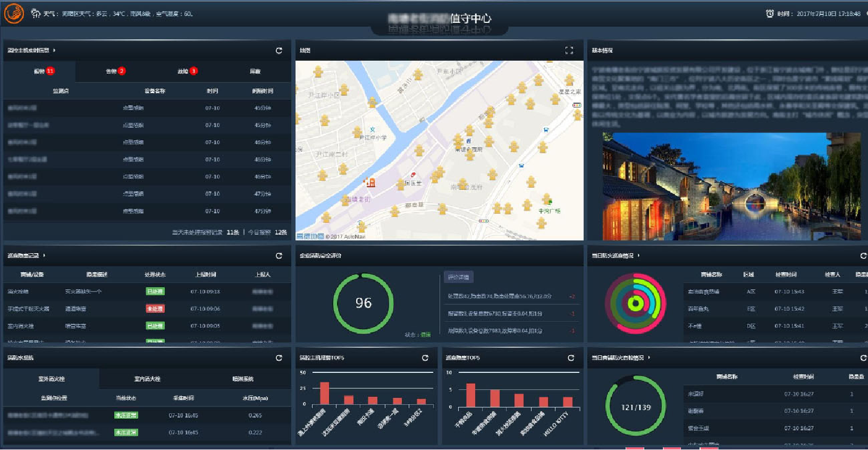Screen dimensions: 868x450
Task: Click the water pressure value 0.265
Action: click(255, 415)
